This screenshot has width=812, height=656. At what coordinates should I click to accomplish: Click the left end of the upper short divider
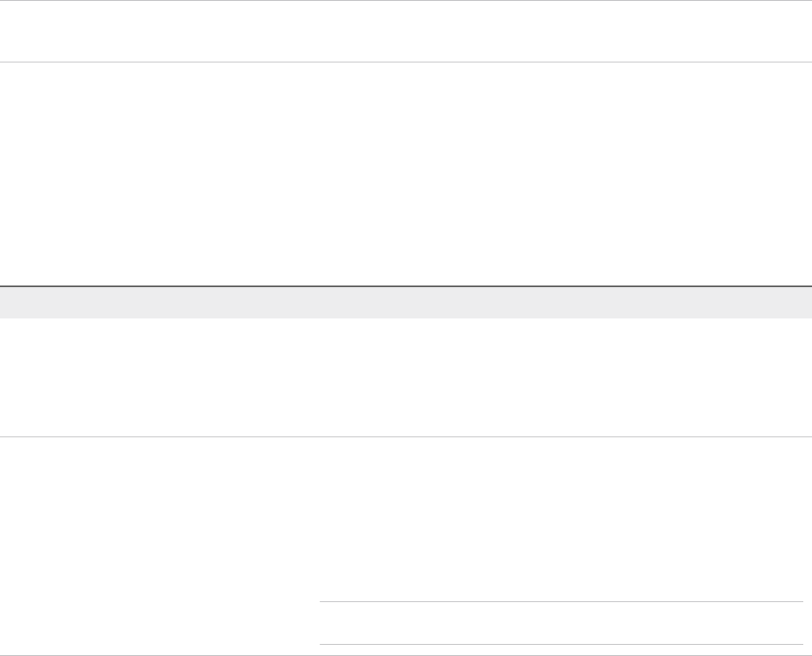322,601
